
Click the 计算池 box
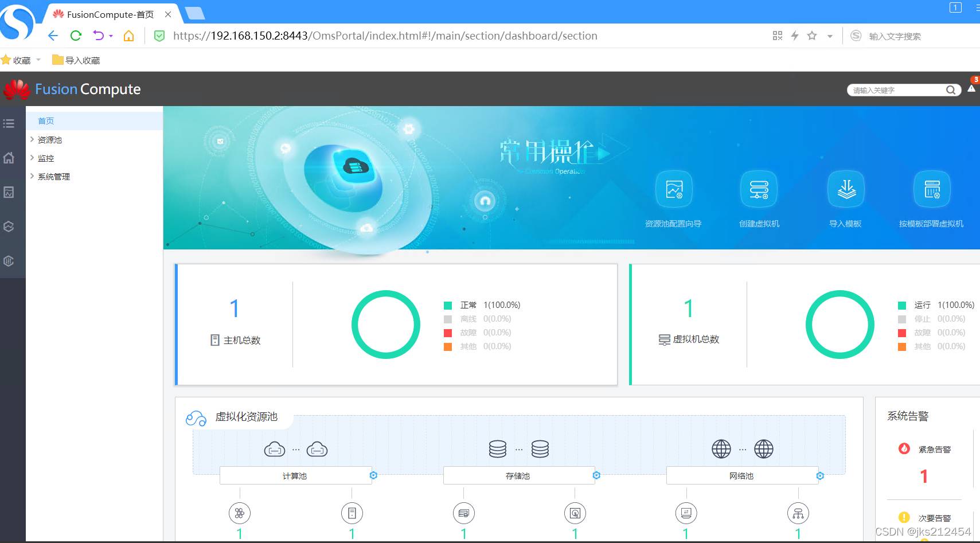295,475
